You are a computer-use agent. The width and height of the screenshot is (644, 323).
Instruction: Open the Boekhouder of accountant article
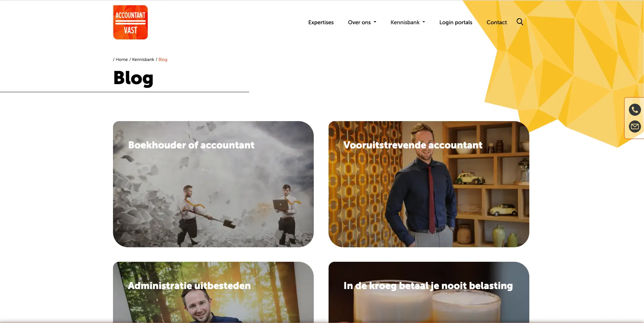click(213, 184)
